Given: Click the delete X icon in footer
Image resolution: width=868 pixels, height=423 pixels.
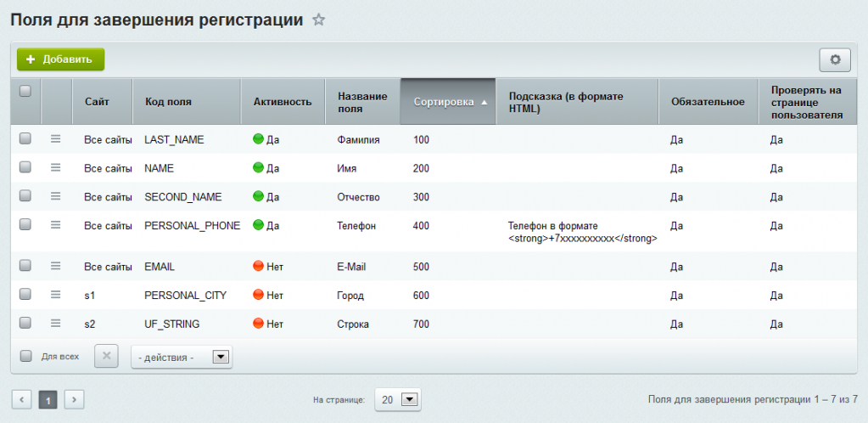Looking at the screenshot, I should click(107, 357).
